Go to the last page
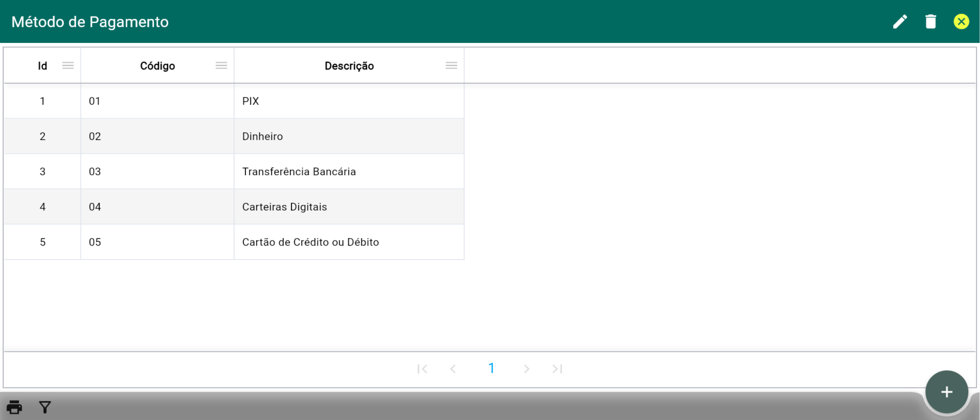The image size is (980, 420). click(557, 369)
